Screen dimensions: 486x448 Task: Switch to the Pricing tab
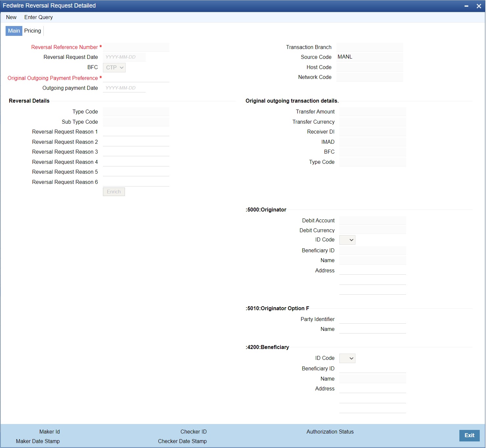tap(33, 31)
